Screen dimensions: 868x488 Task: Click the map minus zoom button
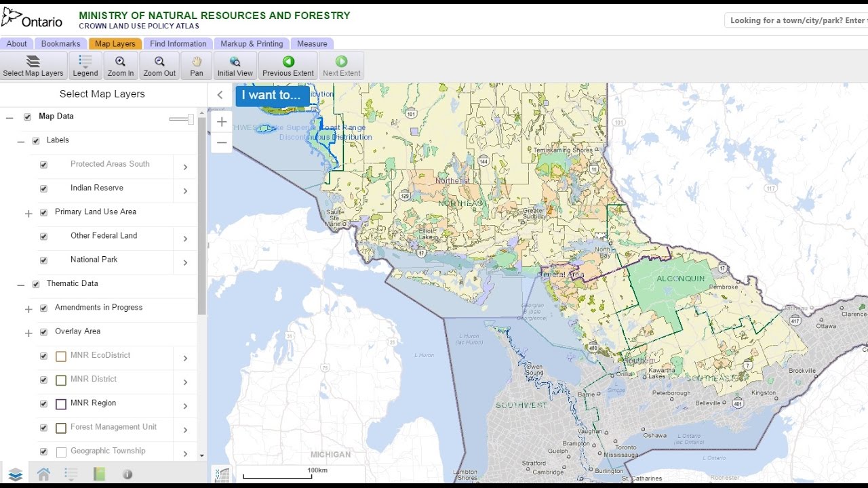pyautogui.click(x=222, y=142)
